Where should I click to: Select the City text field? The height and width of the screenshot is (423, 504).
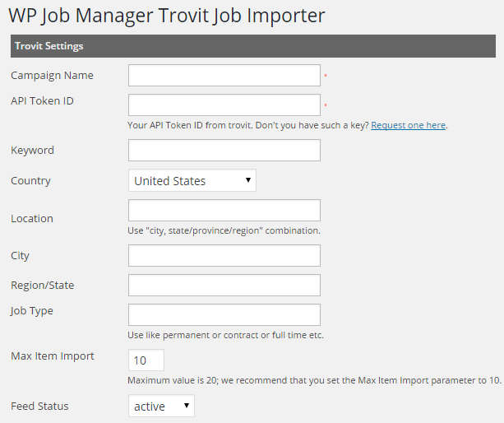(x=224, y=256)
